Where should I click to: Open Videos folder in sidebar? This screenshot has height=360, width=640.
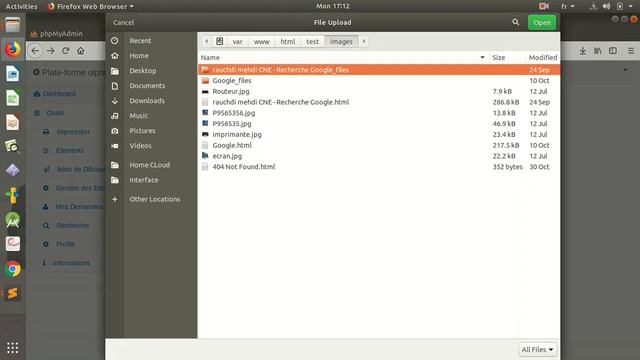point(140,146)
